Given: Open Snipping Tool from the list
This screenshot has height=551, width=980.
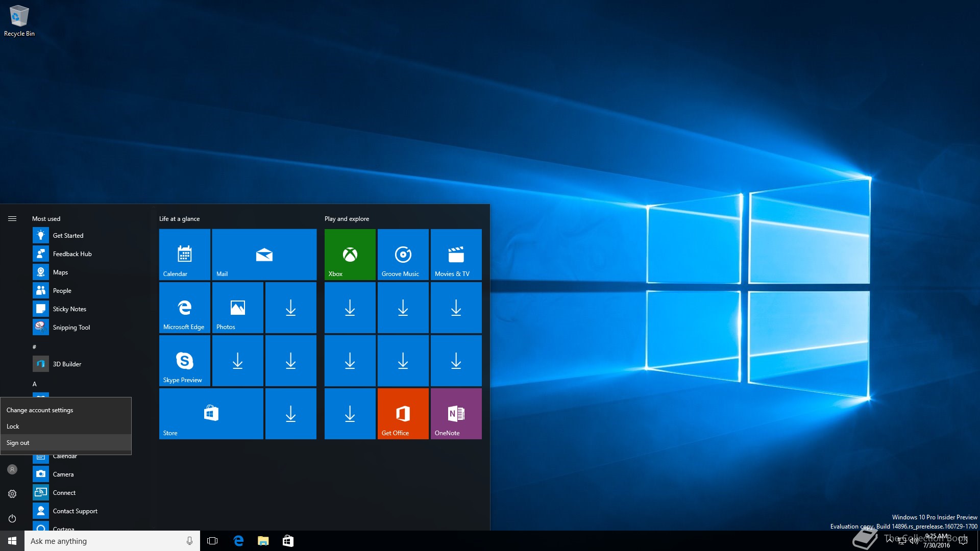Looking at the screenshot, I should click(71, 328).
